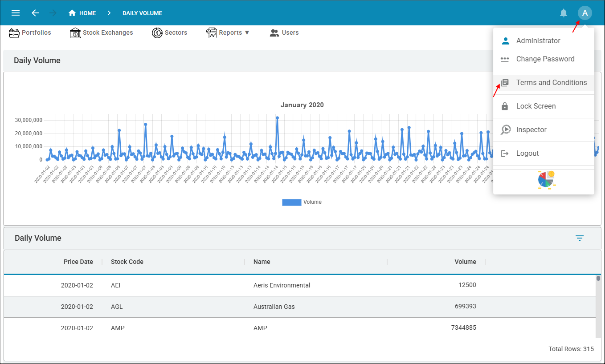
Task: Open the Daily Volume table filter icon
Action: tap(579, 238)
